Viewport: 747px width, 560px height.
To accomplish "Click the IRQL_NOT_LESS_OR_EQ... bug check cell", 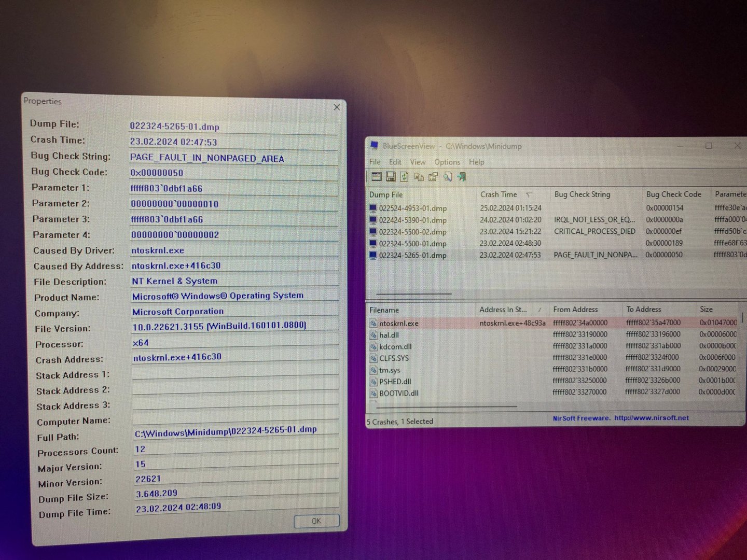I will [594, 219].
